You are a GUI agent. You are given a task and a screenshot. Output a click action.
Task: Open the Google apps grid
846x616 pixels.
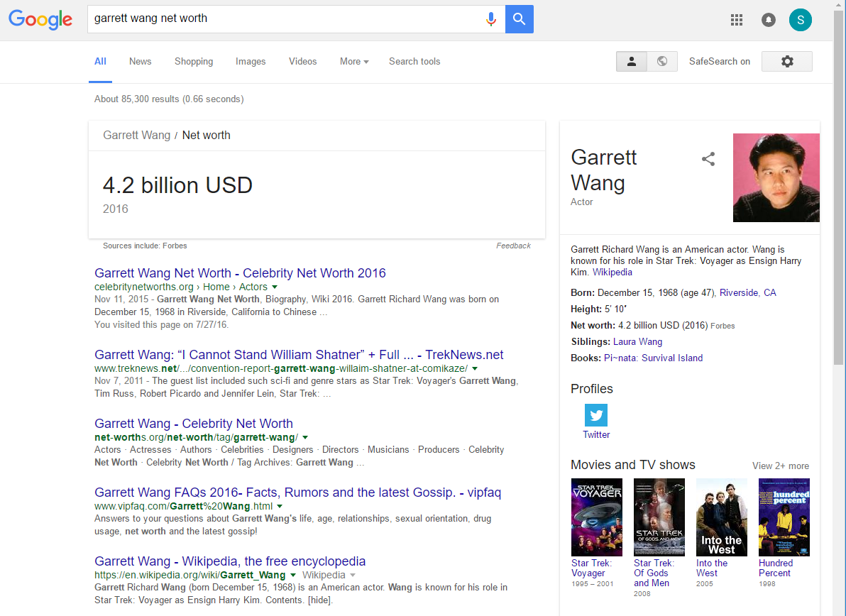click(x=737, y=20)
